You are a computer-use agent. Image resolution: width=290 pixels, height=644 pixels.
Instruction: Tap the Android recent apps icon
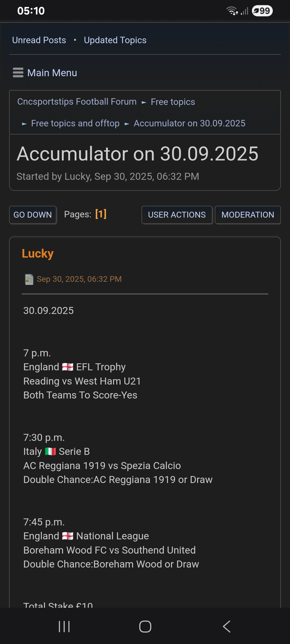64,627
